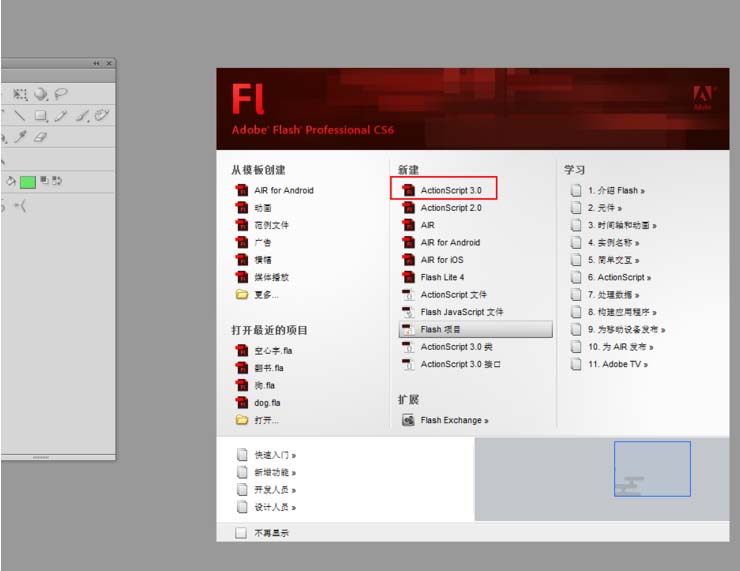Open lesson 5. 简单交互

(605, 260)
